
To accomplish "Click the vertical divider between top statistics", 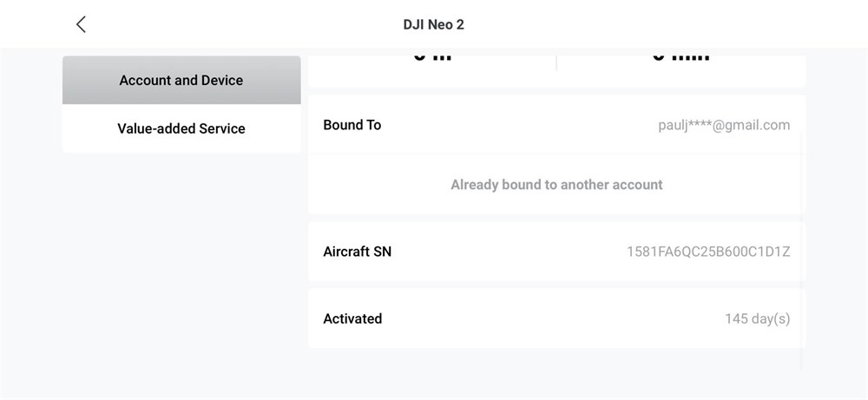I will pyautogui.click(x=556, y=62).
